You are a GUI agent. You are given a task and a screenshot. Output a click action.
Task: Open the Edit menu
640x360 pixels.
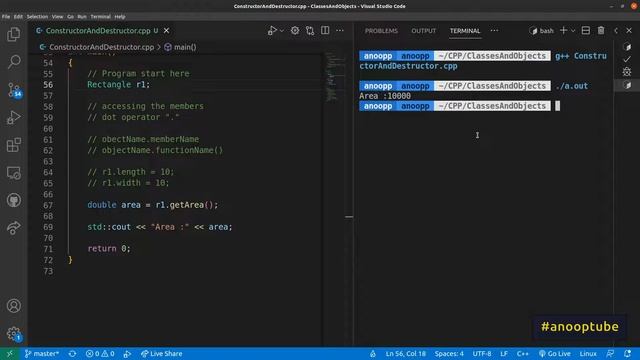pyautogui.click(x=18, y=17)
